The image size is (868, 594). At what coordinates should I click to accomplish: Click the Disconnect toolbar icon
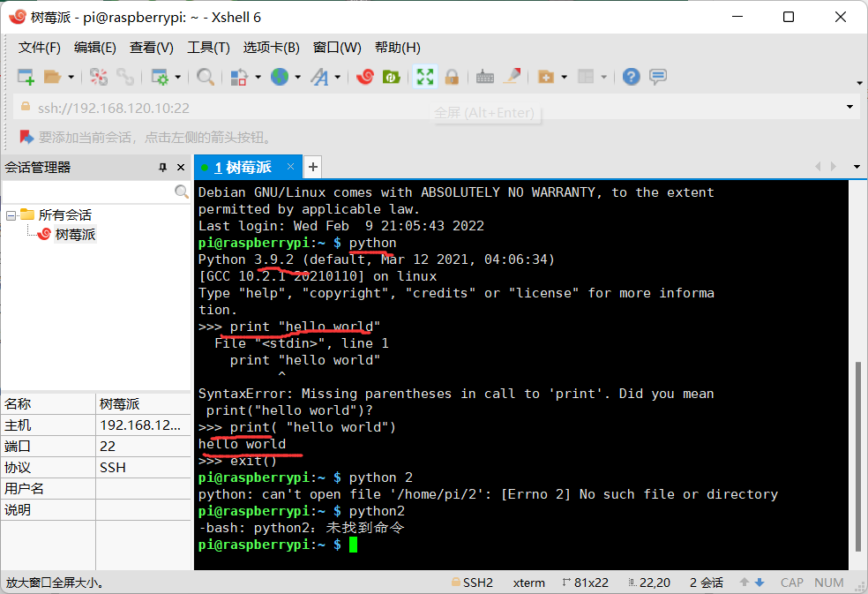coord(99,77)
